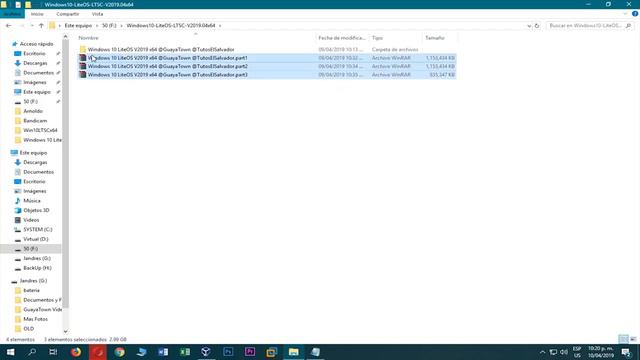Open the Vista ribbon tab
Image resolution: width=640 pixels, height=360 pixels.
(x=98, y=14)
